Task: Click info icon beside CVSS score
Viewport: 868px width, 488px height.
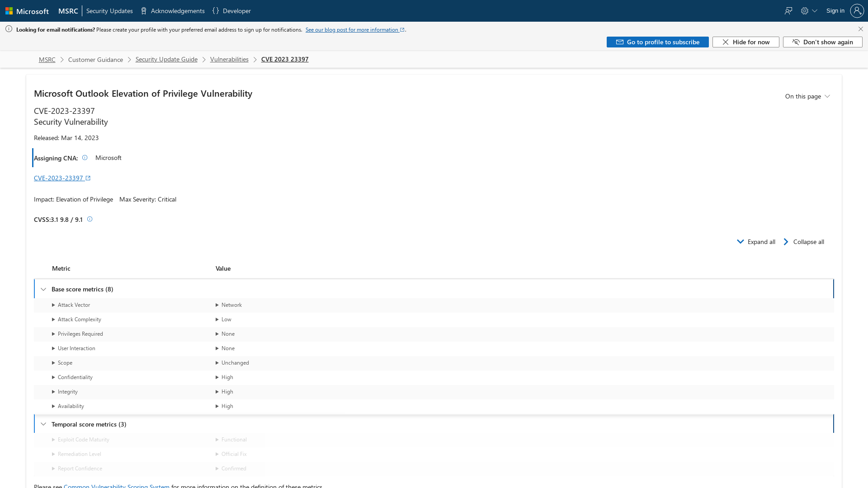Action: pos(90,219)
